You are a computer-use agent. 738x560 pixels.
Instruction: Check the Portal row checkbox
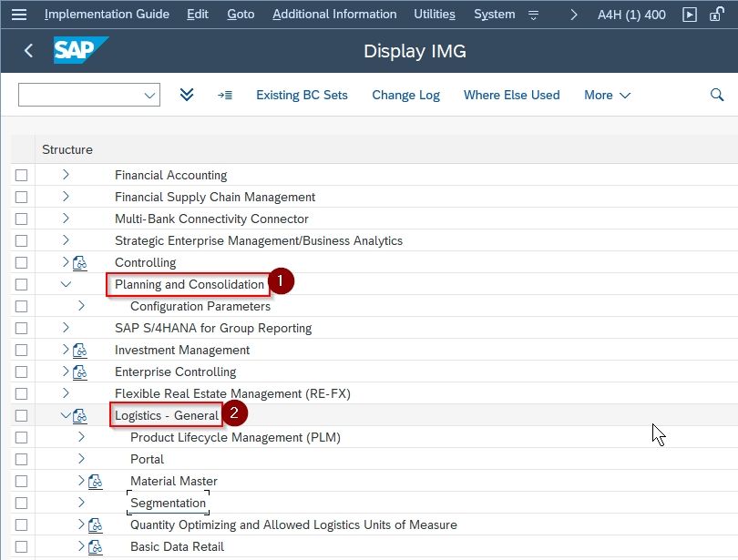click(21, 459)
